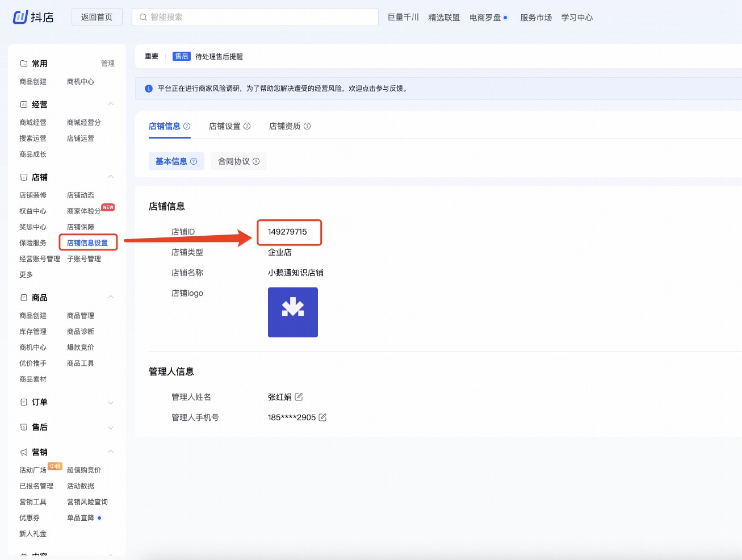This screenshot has height=560, width=742.
Task: Click the 订单 section icon
Action: tap(24, 402)
